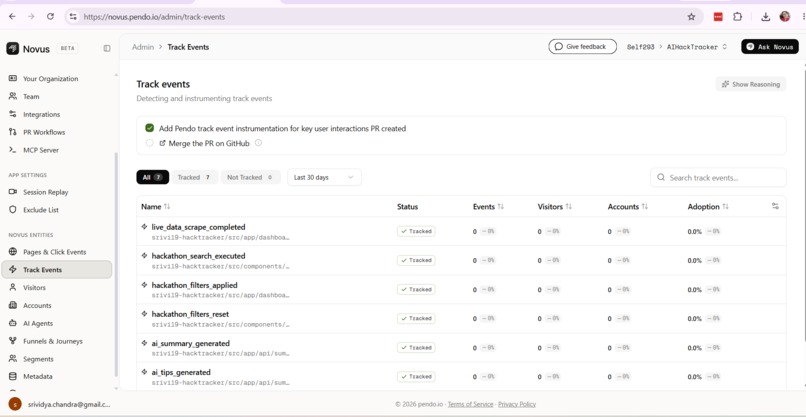The width and height of the screenshot is (806, 417).
Task: Select the Tracked filter tab
Action: point(194,177)
